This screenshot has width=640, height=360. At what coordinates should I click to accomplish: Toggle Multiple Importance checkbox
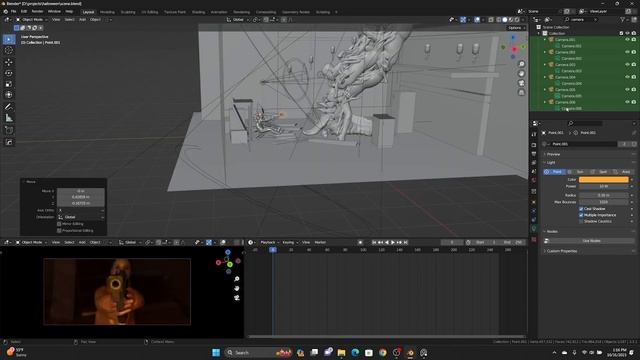click(x=581, y=215)
